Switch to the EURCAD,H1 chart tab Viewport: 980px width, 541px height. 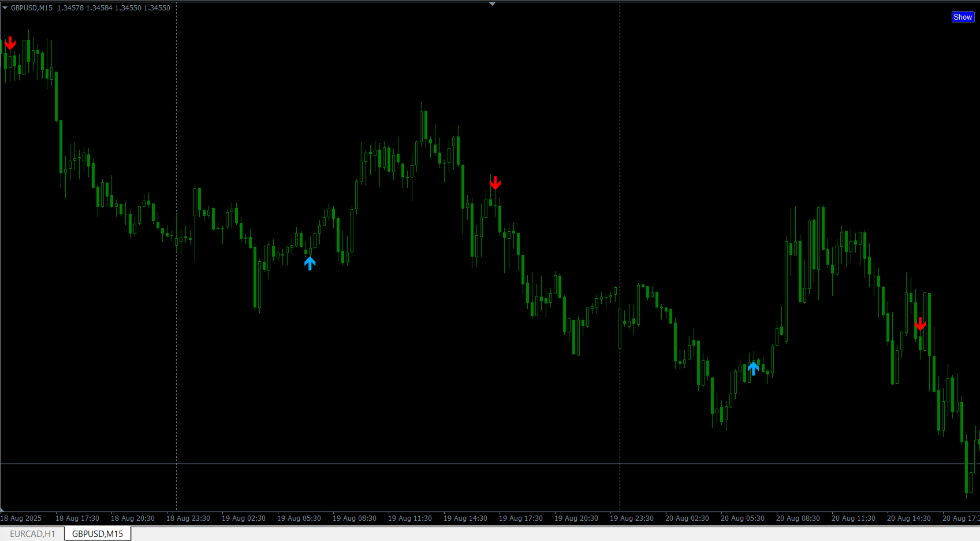pos(32,533)
